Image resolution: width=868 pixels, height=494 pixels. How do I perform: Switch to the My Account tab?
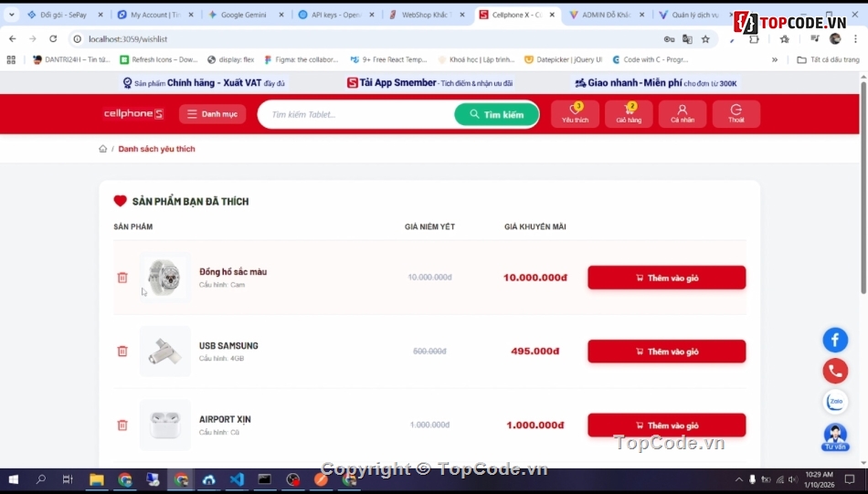pyautogui.click(x=155, y=15)
